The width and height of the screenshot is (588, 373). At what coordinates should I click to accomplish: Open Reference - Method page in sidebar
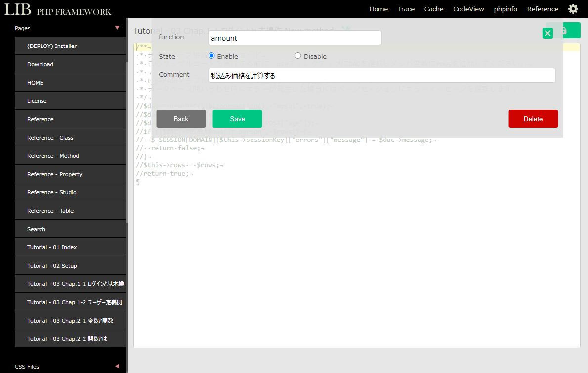coord(53,156)
